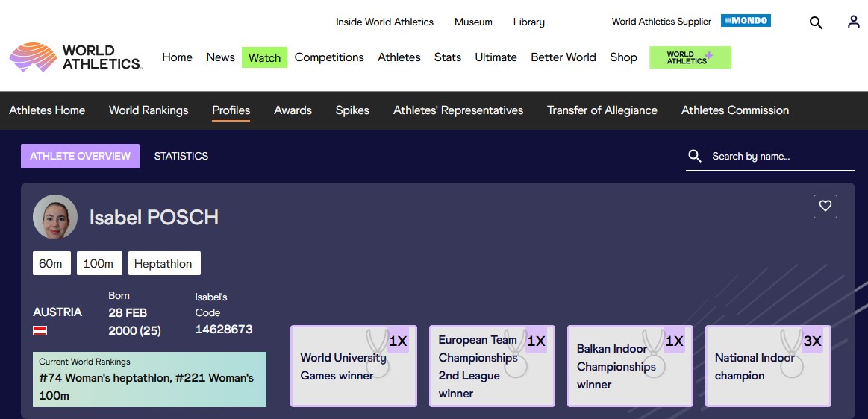Click the Mondo supplier logo
This screenshot has width=868, height=419.
746,21
